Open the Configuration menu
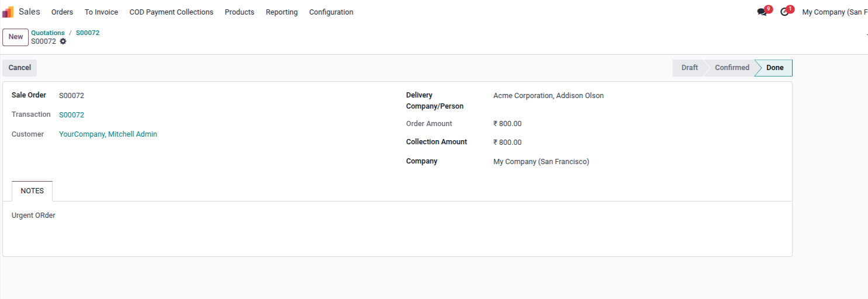This screenshot has height=299, width=868. coord(331,12)
